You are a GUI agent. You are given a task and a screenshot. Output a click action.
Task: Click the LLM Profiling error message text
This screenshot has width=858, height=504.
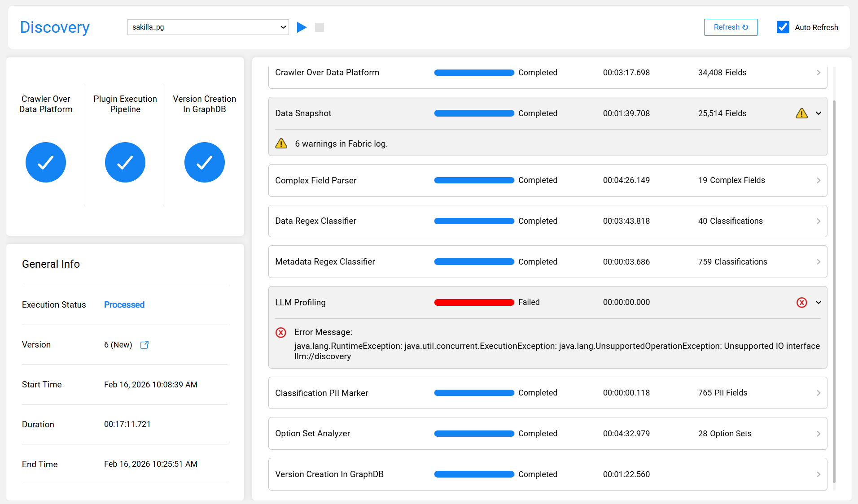(557, 351)
